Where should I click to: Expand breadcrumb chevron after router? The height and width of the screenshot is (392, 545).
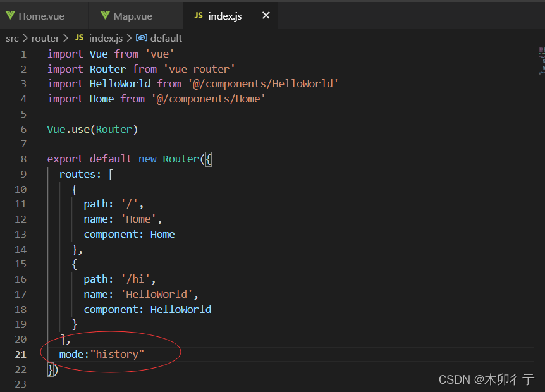pyautogui.click(x=65, y=38)
